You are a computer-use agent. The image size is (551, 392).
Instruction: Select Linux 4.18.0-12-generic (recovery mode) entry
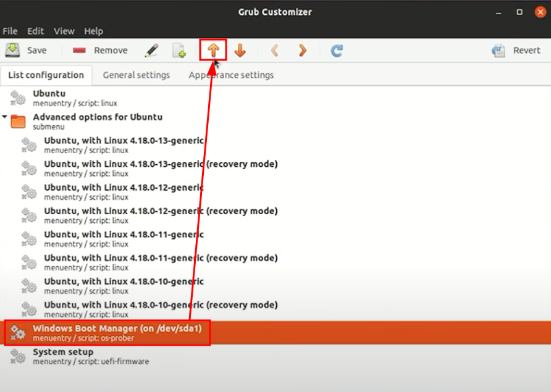275,215
